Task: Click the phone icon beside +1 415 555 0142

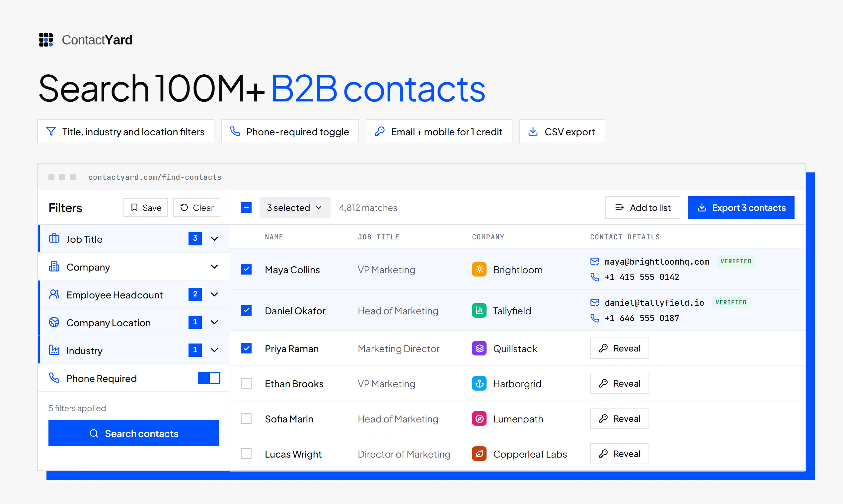Action: (594, 277)
